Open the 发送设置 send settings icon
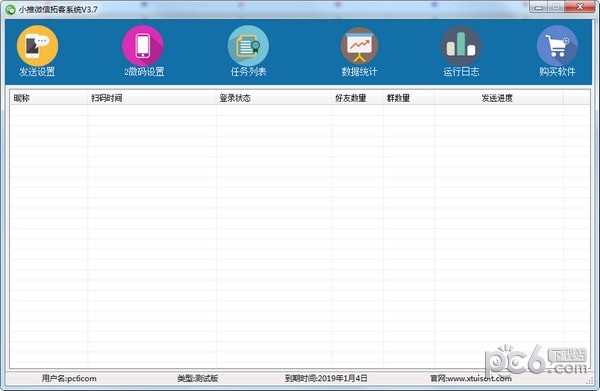 coord(38,46)
